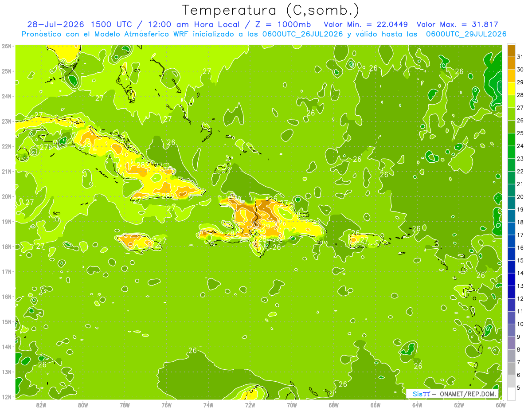
Task: Click the color bar legend label '29'
Action: tap(520, 82)
